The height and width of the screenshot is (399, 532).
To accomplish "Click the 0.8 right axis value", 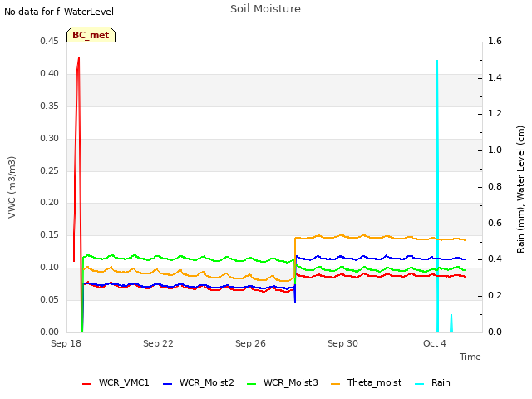I will tap(495, 186).
